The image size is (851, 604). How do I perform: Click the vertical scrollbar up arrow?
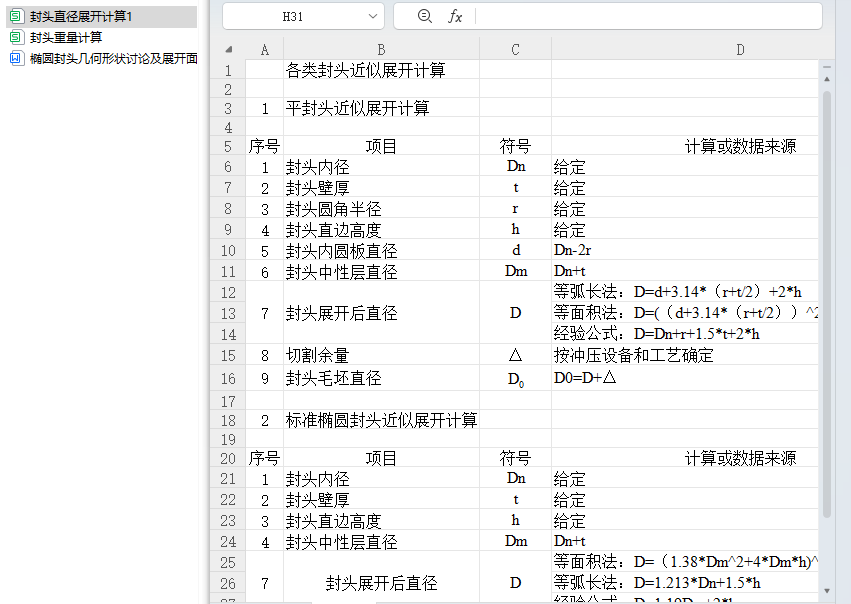pos(827,79)
